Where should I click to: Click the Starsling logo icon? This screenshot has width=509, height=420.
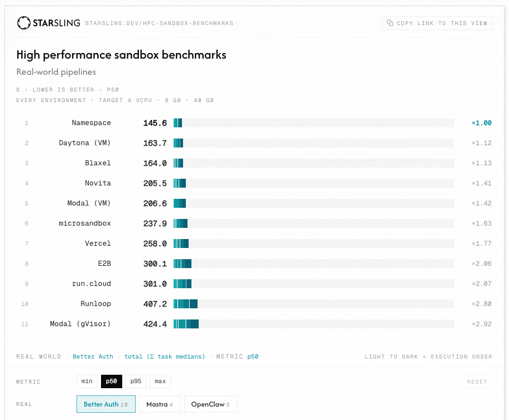pos(23,23)
